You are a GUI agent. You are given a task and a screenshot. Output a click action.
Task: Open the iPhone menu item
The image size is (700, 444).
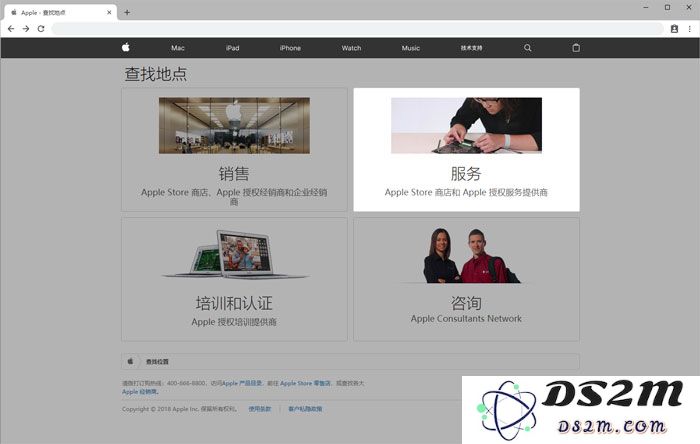pyautogui.click(x=290, y=48)
